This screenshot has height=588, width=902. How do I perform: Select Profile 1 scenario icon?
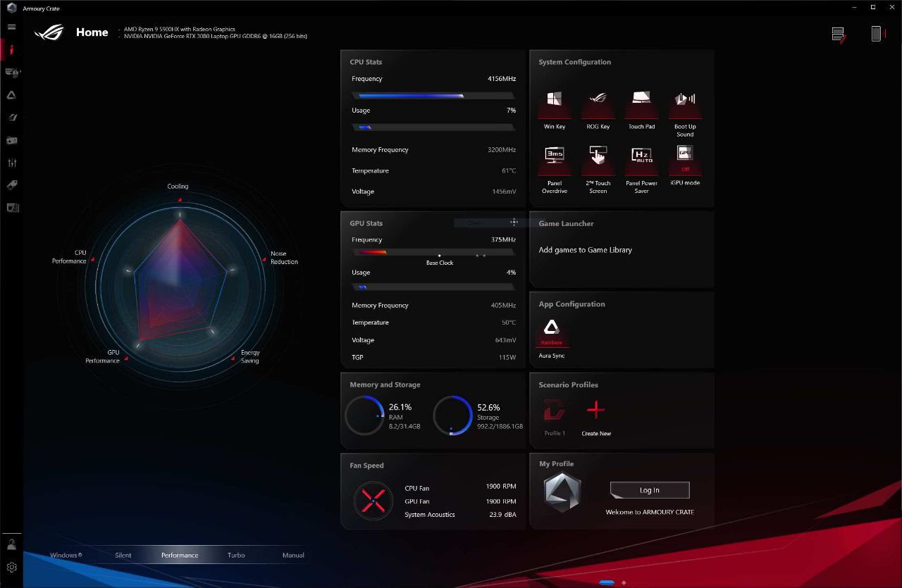[555, 410]
